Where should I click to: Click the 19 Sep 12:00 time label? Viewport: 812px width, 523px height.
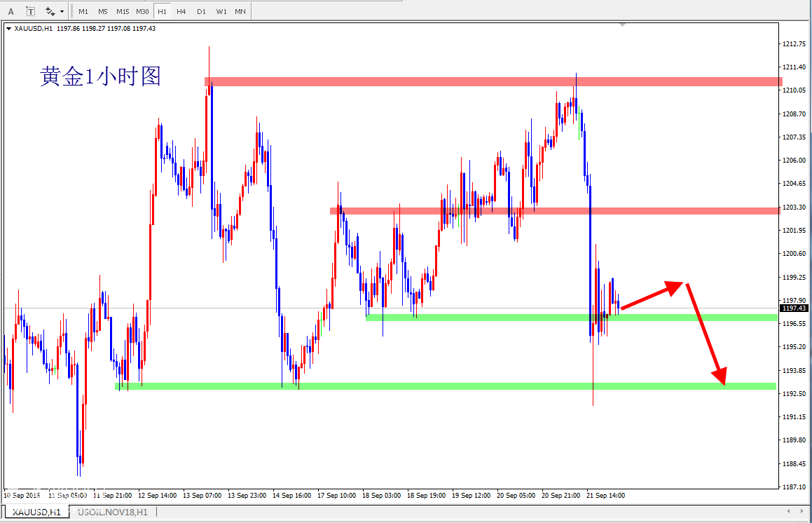pos(471,496)
